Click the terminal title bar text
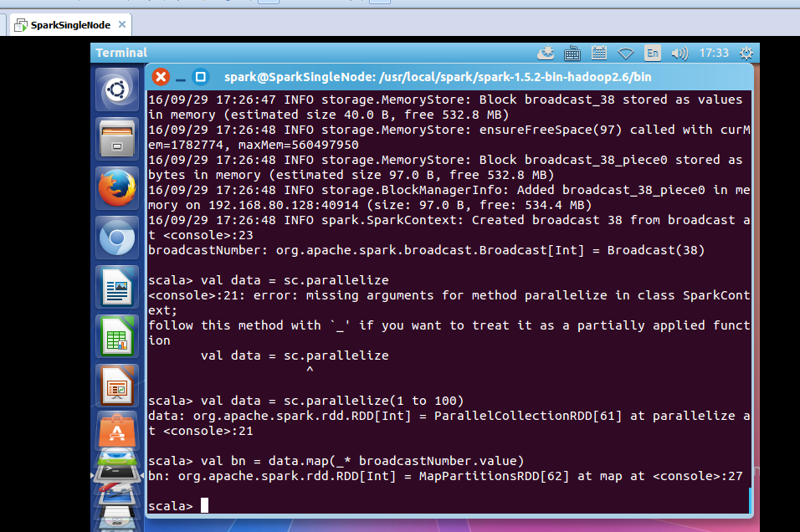Image resolution: width=800 pixels, height=532 pixels. click(438, 77)
